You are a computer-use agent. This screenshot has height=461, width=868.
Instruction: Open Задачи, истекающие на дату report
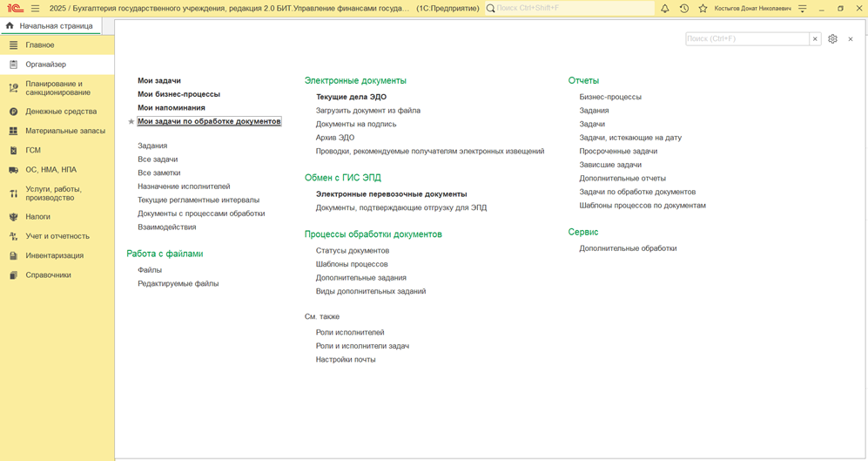pos(630,138)
